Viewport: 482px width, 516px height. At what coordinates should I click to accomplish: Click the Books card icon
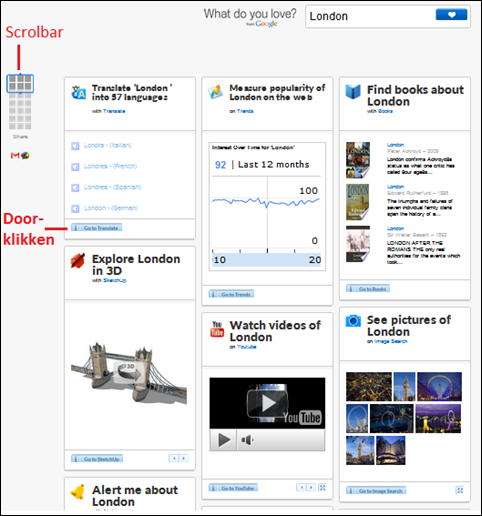click(353, 92)
